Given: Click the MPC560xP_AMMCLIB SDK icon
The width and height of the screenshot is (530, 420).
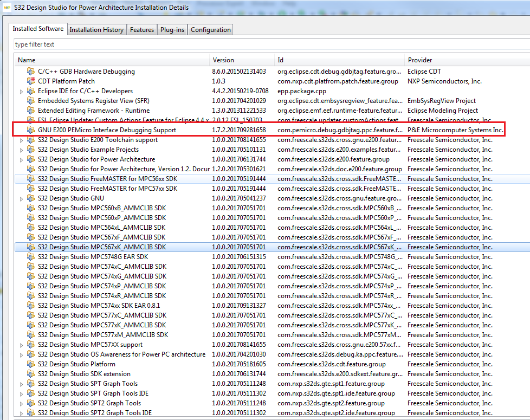Looking at the screenshot, I should 31,218.
